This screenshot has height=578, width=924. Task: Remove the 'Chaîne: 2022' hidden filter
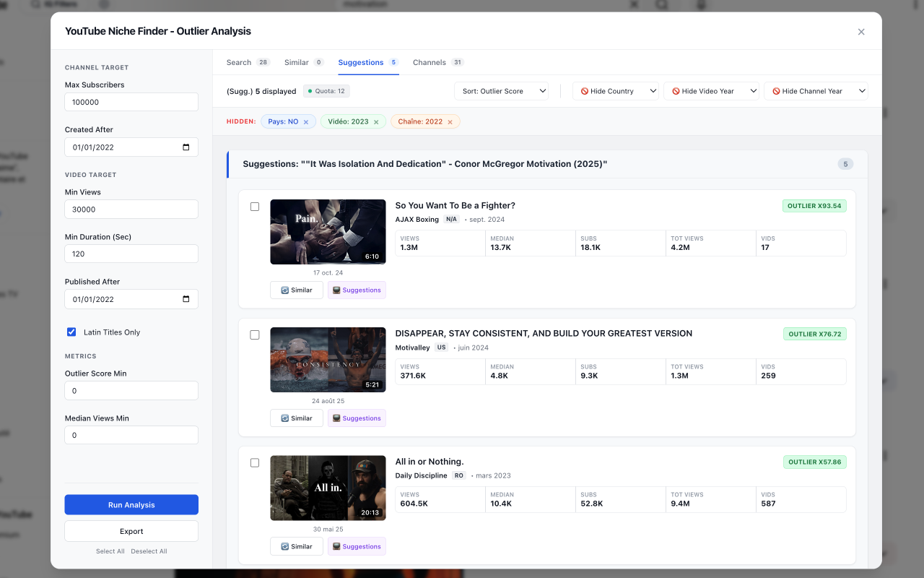click(x=450, y=122)
